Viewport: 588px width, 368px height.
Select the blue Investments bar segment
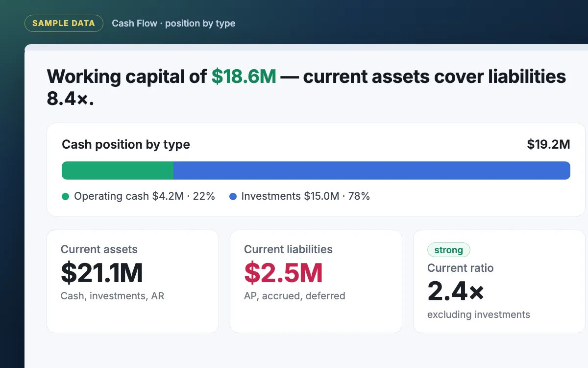372,171
